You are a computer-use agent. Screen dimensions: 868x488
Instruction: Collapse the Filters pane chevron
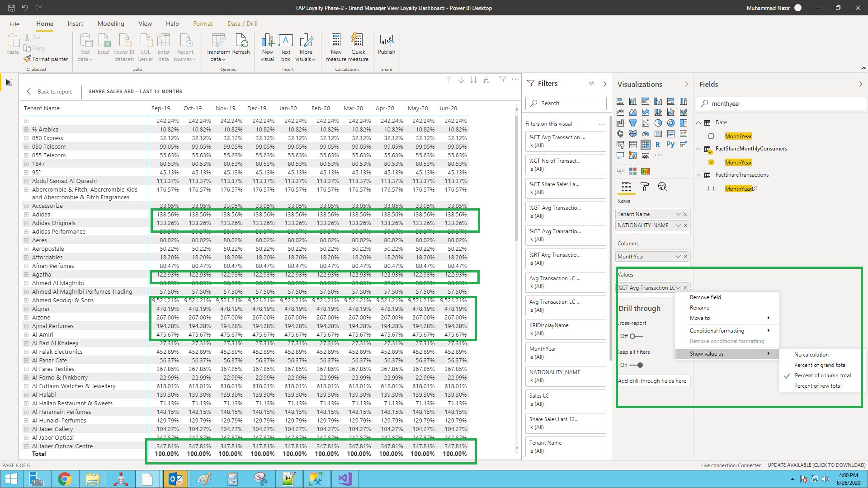tap(605, 84)
